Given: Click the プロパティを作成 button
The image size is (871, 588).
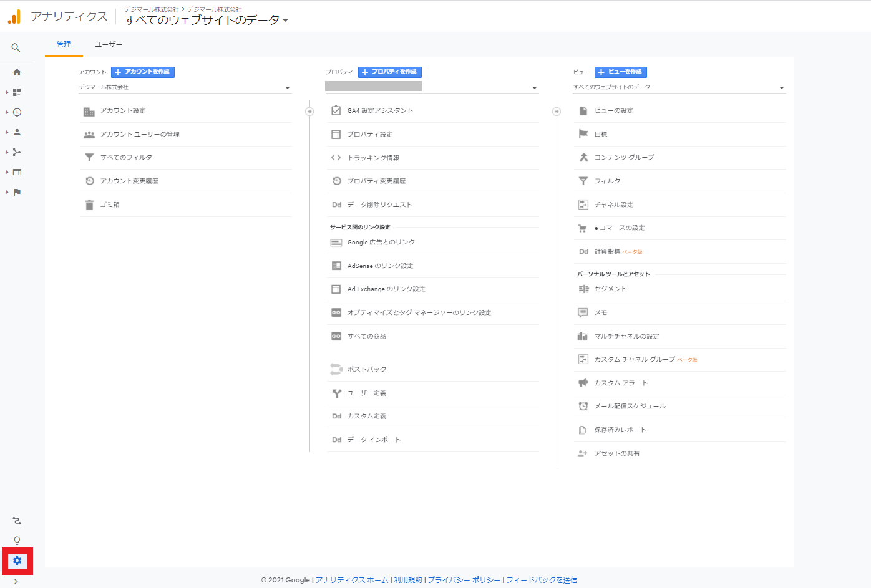Looking at the screenshot, I should [390, 72].
